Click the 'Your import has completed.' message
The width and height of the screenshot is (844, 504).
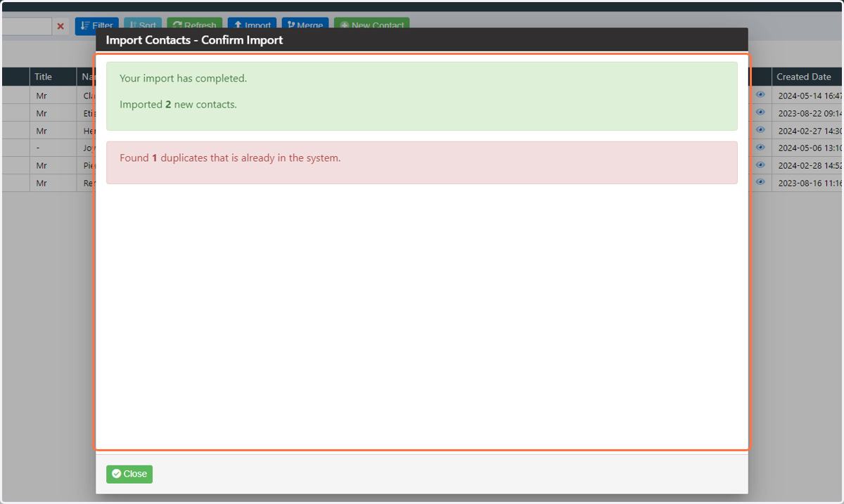(x=183, y=78)
